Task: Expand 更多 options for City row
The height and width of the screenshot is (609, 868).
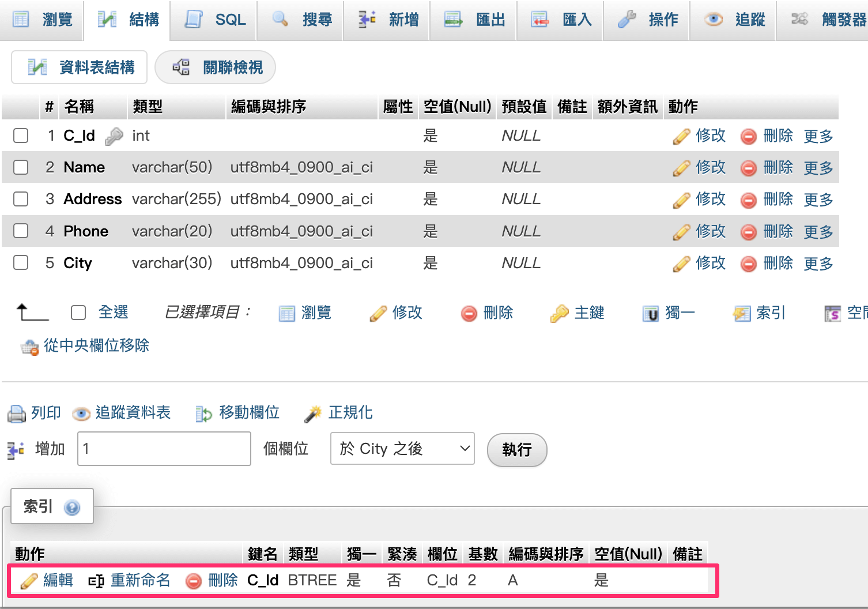Action: [x=818, y=264]
